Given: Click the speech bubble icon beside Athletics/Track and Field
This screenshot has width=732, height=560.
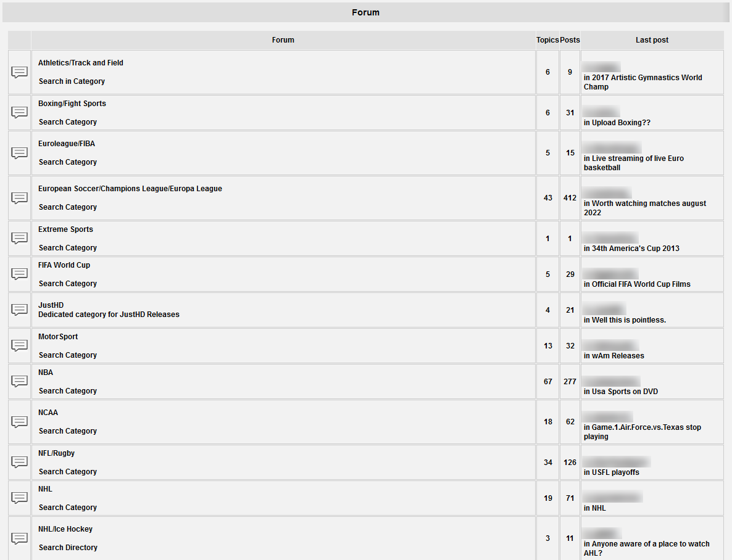Looking at the screenshot, I should click(x=20, y=72).
